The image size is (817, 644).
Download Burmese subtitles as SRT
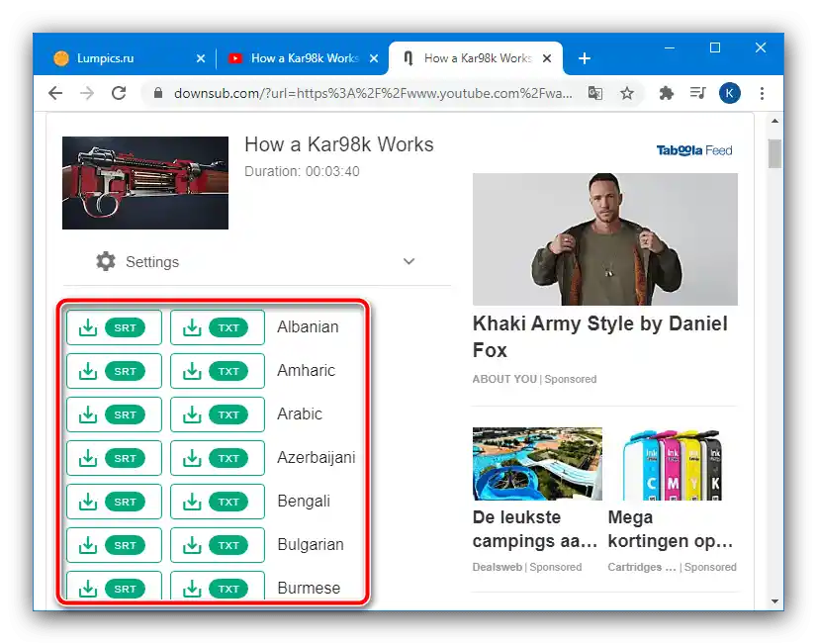point(114,587)
